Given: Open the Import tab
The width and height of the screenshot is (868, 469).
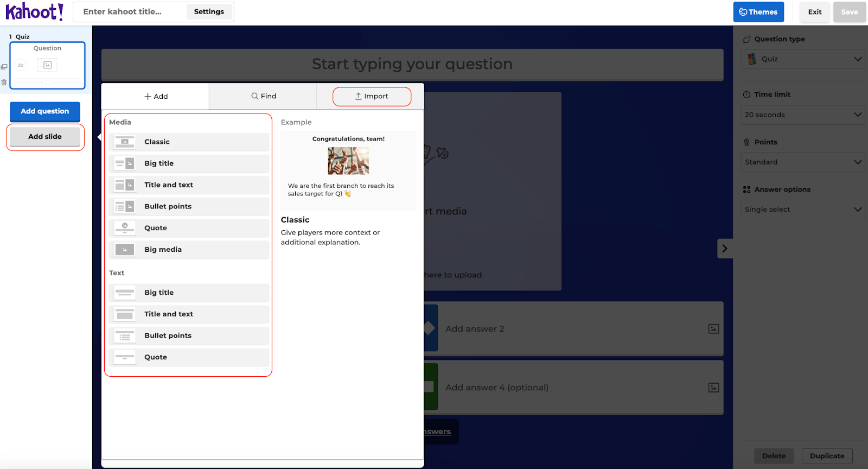Looking at the screenshot, I should 372,96.
